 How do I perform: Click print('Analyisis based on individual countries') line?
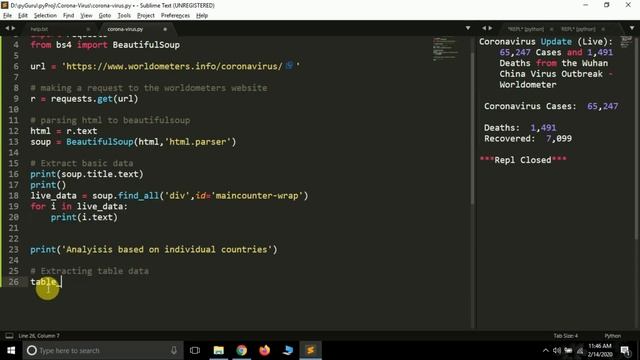coord(153,249)
